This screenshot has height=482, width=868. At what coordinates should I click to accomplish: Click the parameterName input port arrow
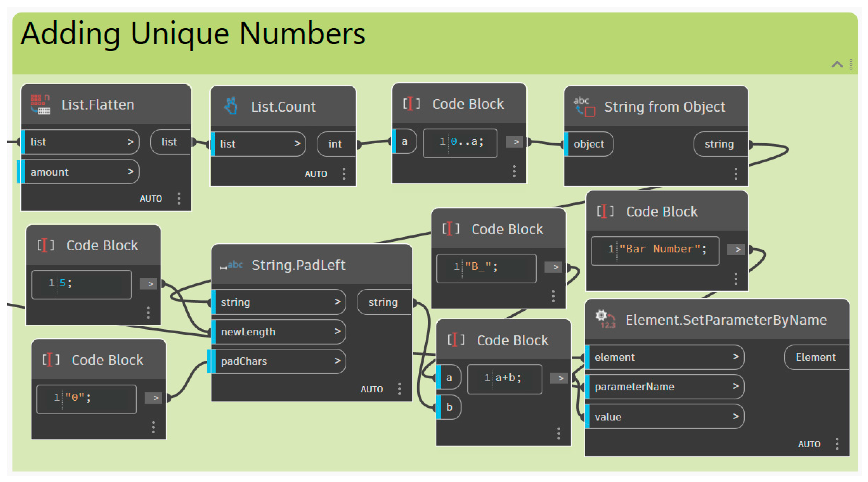tap(736, 386)
